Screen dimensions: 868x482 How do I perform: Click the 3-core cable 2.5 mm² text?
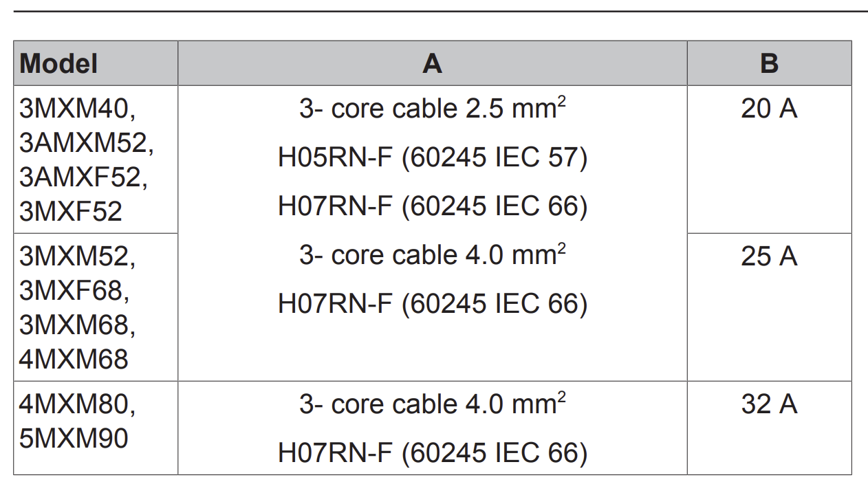433,107
